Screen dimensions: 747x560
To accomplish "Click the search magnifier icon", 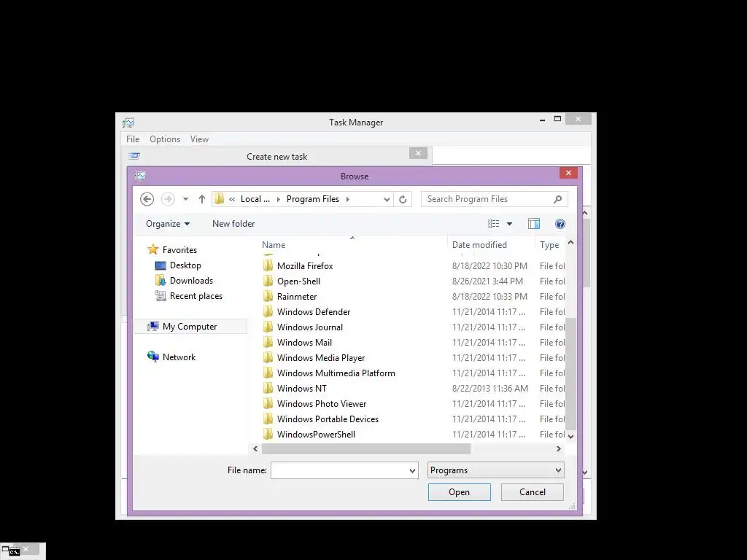I will coord(557,199).
